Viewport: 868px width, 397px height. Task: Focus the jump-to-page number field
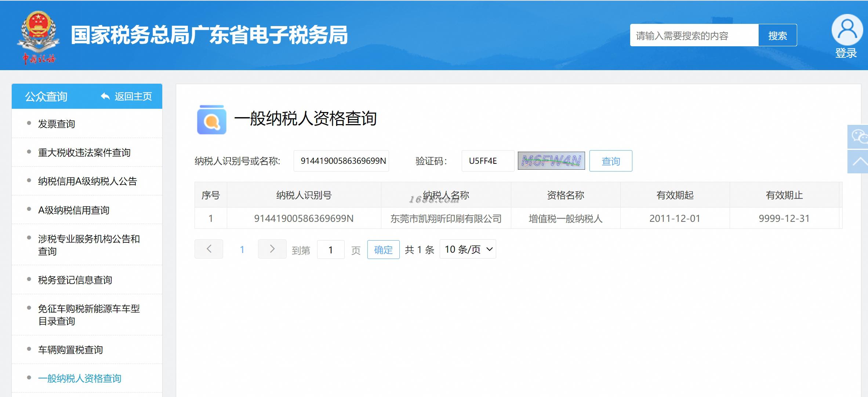pos(331,250)
